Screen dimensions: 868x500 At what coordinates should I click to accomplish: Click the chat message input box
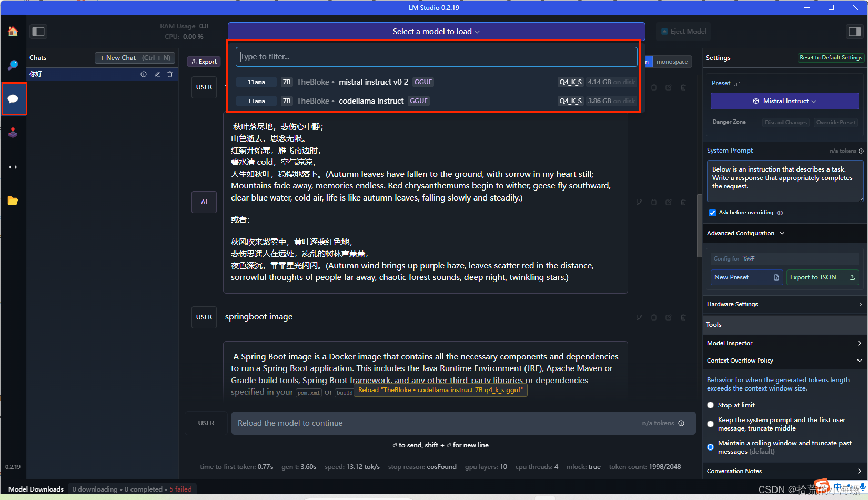pyautogui.click(x=463, y=423)
